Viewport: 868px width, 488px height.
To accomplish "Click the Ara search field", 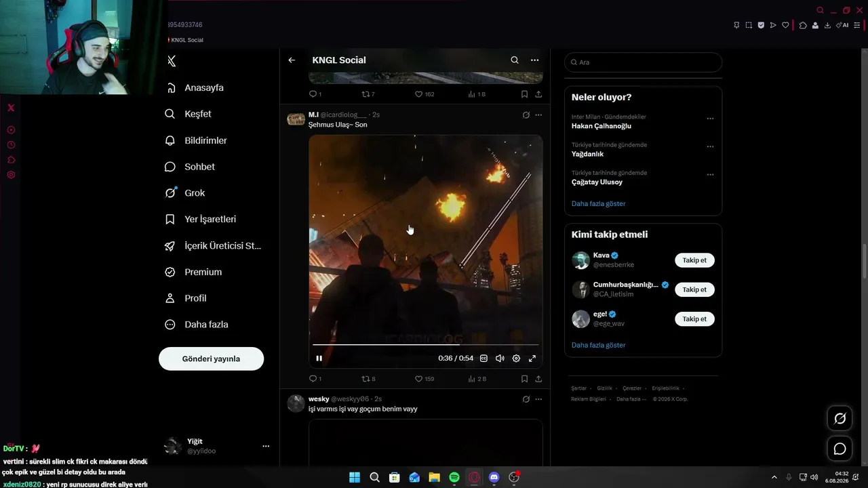I will pyautogui.click(x=643, y=62).
